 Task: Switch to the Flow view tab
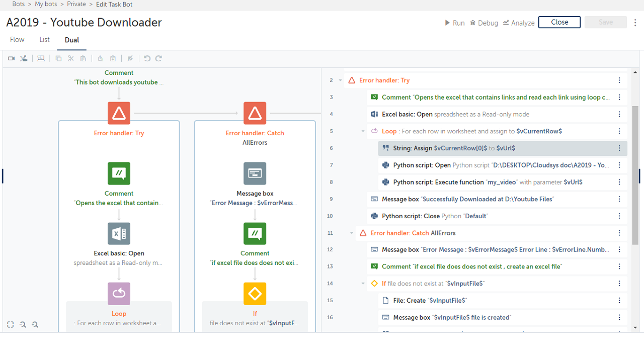tap(17, 40)
